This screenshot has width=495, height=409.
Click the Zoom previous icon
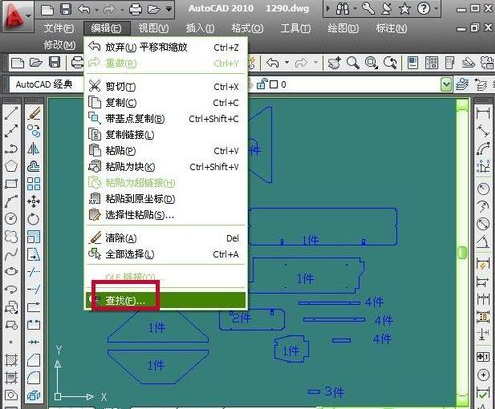tap(390, 62)
